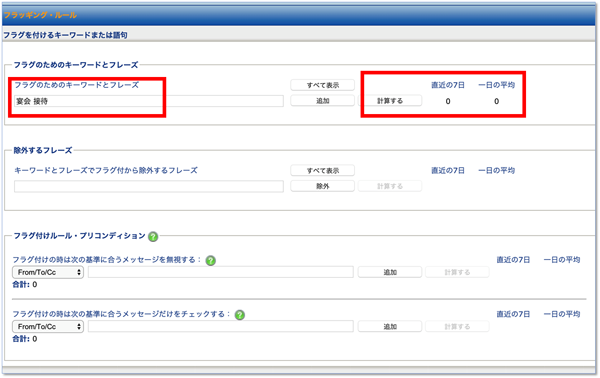Open help icon beside メッセージを無視する label
The height and width of the screenshot is (378, 600).
pos(210,261)
